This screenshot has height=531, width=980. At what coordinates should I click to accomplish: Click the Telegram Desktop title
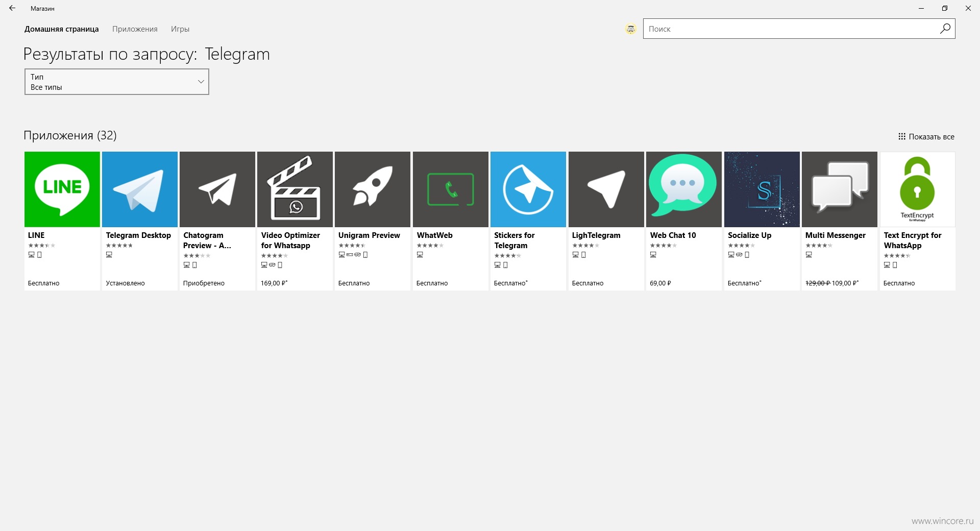[138, 235]
